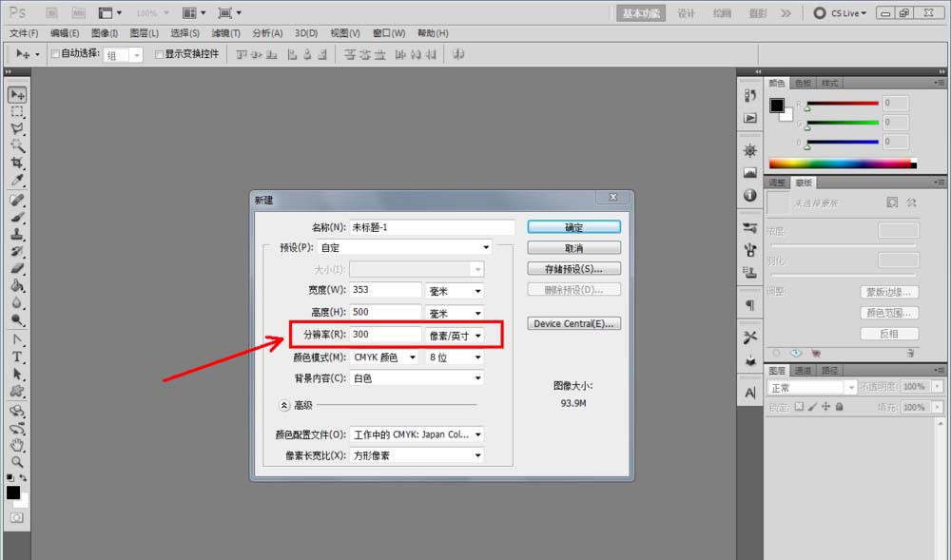The image size is (951, 560).
Task: Open the resolution units 像素/英寸 dropdown
Action: click(454, 334)
